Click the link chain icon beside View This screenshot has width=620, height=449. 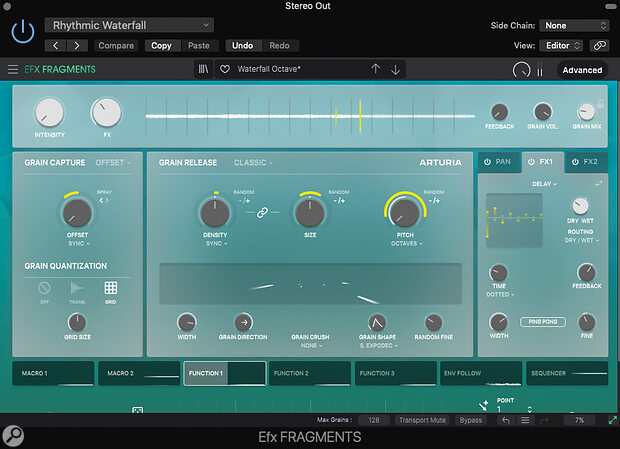(599, 45)
